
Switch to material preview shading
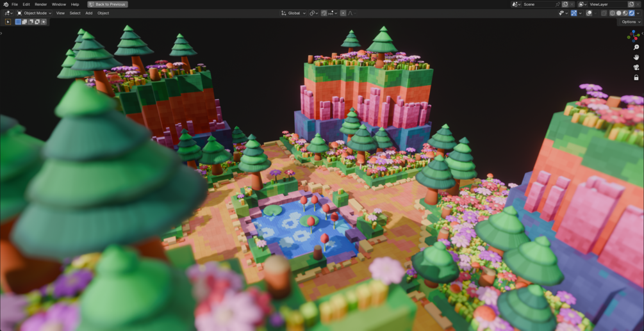tap(625, 13)
